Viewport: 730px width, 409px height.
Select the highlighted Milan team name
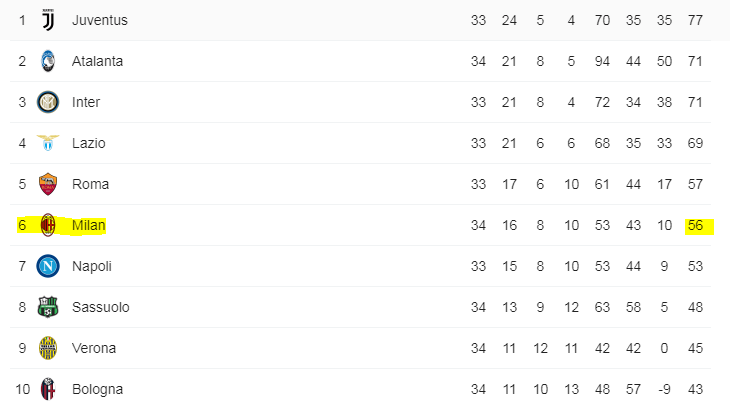point(89,225)
